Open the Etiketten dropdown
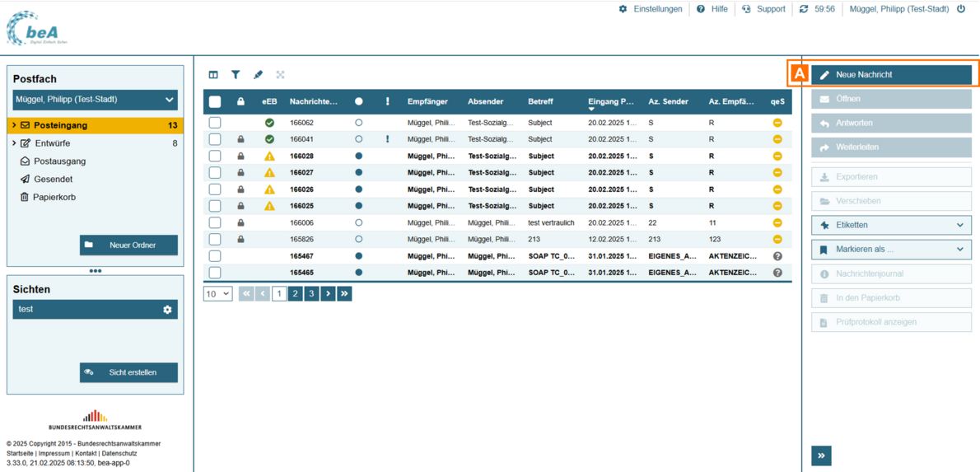The width and height of the screenshot is (980, 472). coord(891,224)
